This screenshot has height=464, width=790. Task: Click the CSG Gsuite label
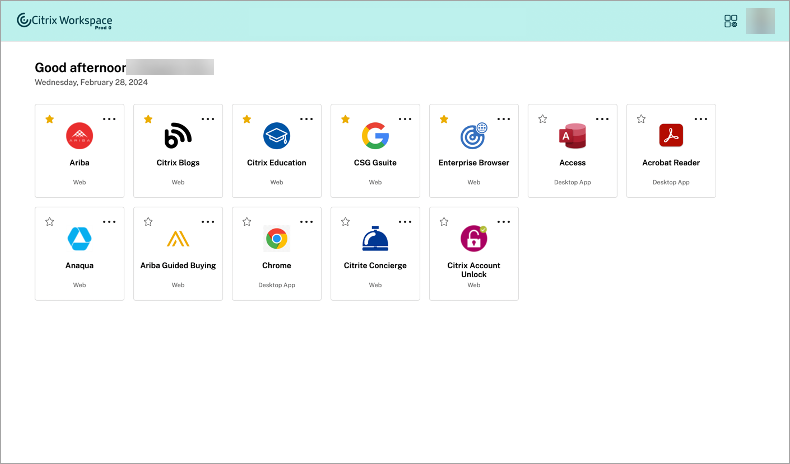click(375, 163)
